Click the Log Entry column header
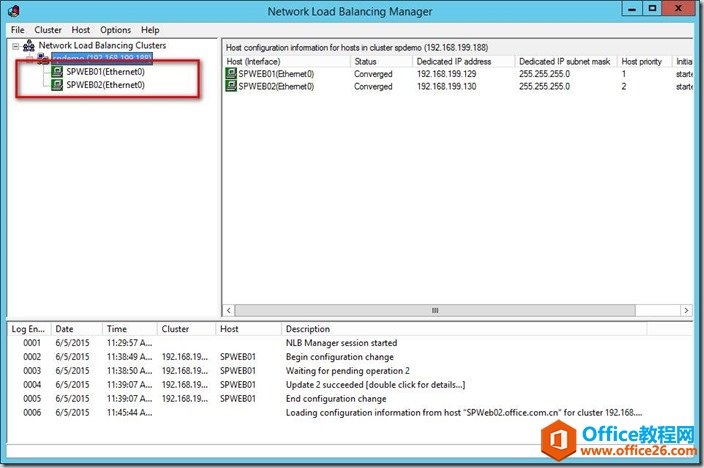Screen dimensions: 704x468 [x=29, y=329]
